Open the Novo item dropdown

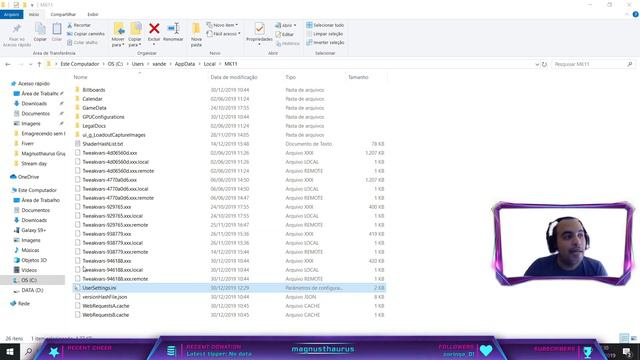[222, 25]
